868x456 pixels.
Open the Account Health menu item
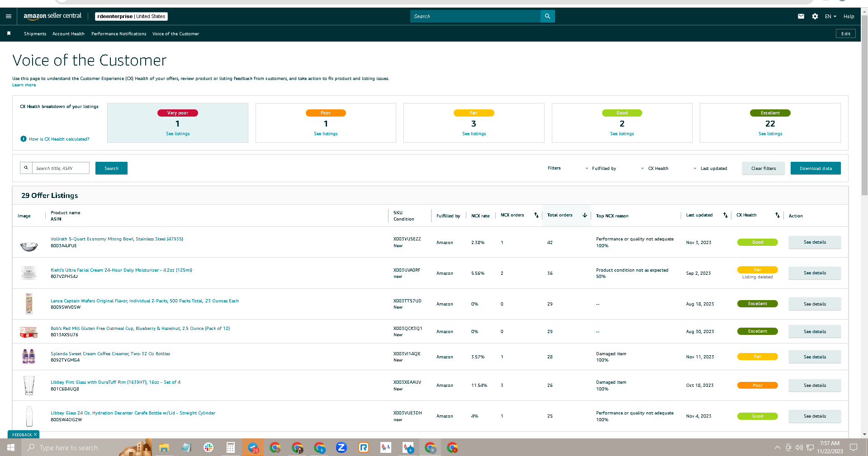pos(68,34)
